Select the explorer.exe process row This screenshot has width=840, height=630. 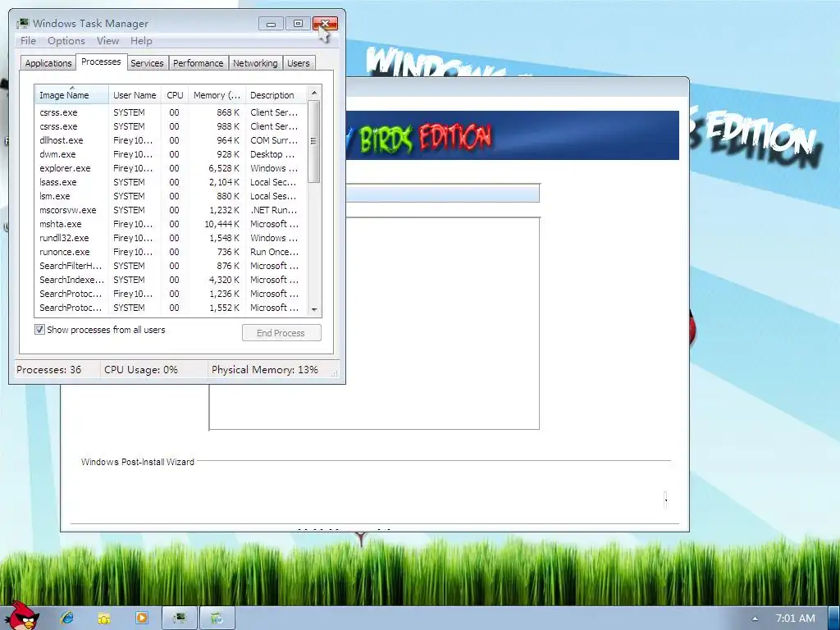tap(171, 168)
